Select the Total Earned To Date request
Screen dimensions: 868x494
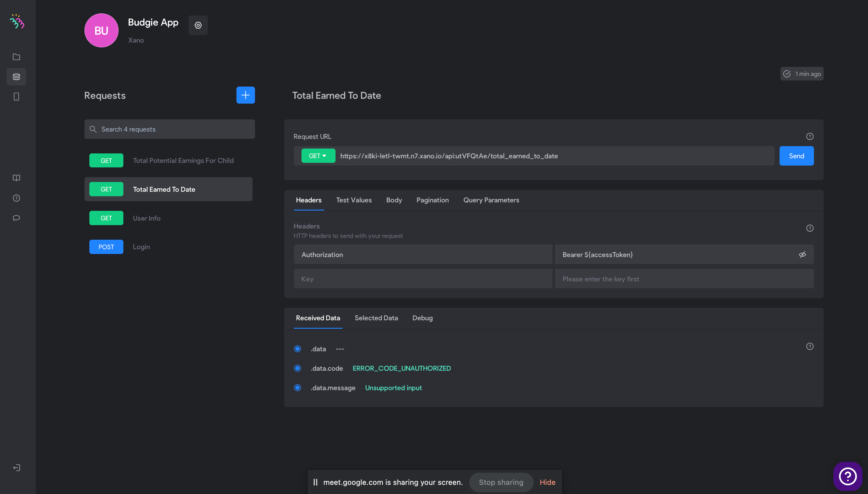tap(168, 189)
